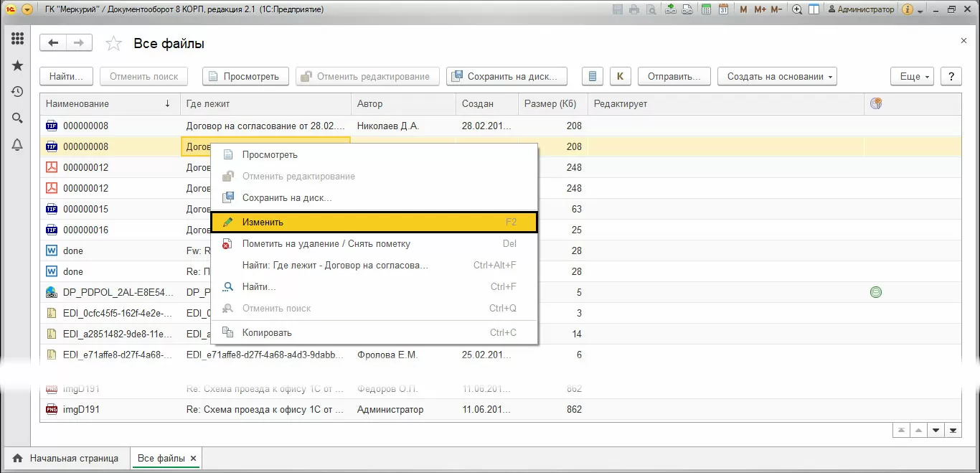
Task: Click the M- button in title bar
Action: point(776,9)
